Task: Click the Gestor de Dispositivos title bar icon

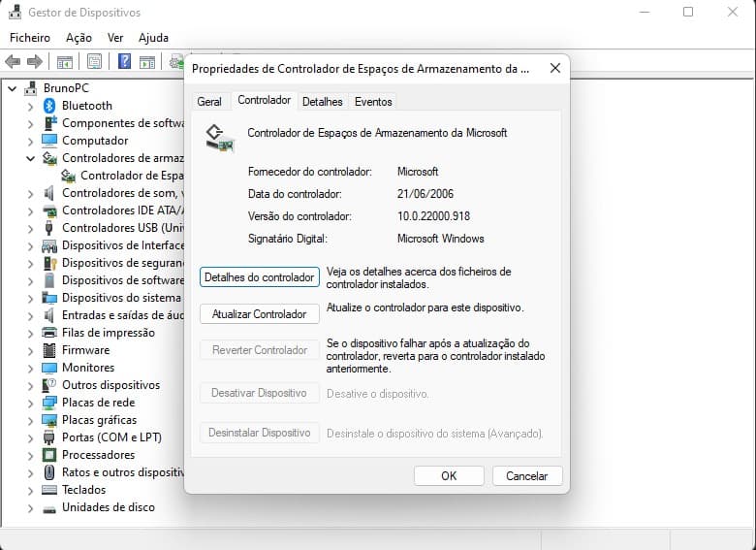Action: coord(15,12)
